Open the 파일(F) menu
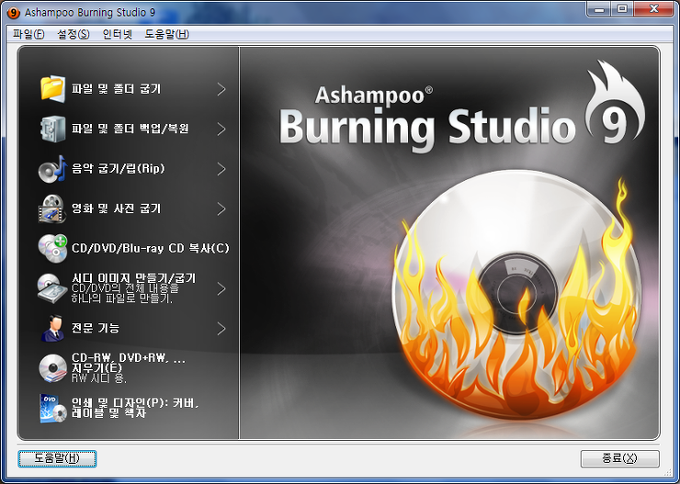The image size is (680, 484). pyautogui.click(x=29, y=34)
